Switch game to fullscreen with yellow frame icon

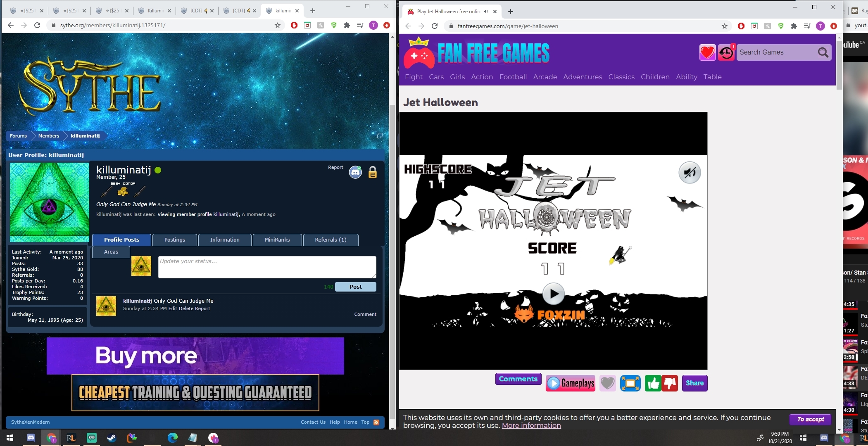click(x=630, y=384)
